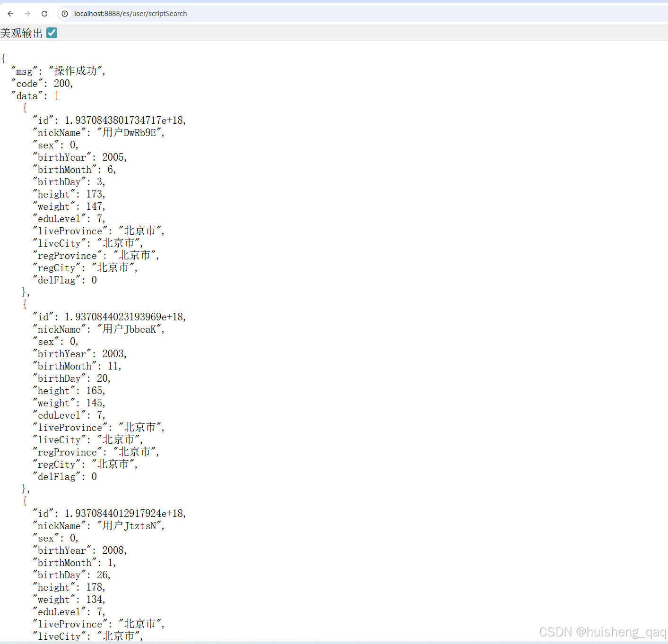Click the "data": [ line

point(35,96)
